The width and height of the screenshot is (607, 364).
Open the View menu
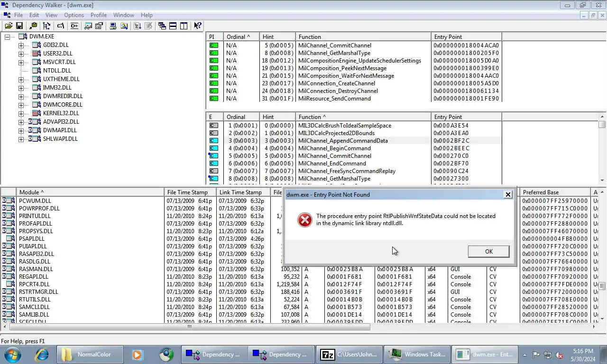click(x=51, y=15)
